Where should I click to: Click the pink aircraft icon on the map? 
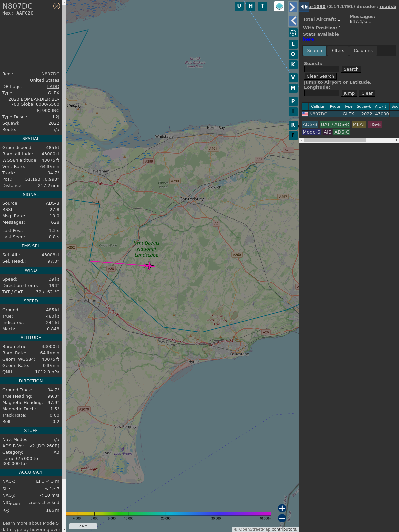[149, 266]
